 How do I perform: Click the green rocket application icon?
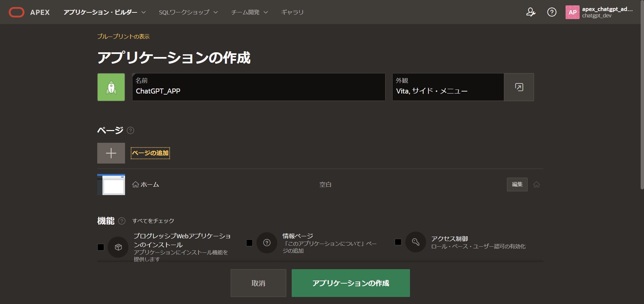tap(111, 87)
